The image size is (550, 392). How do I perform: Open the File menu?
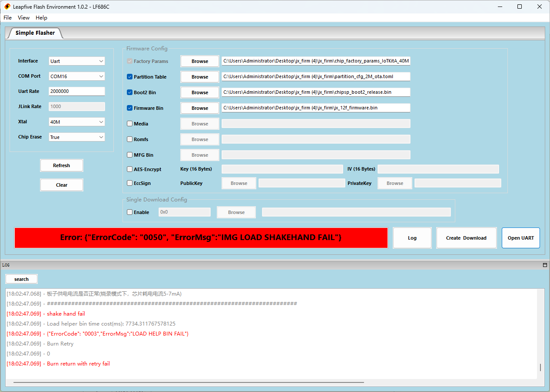coord(8,18)
